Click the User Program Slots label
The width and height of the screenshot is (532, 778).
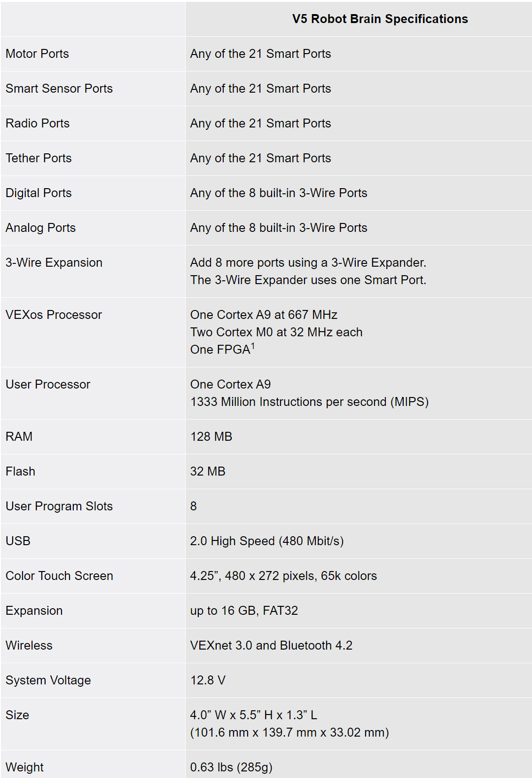pos(59,506)
